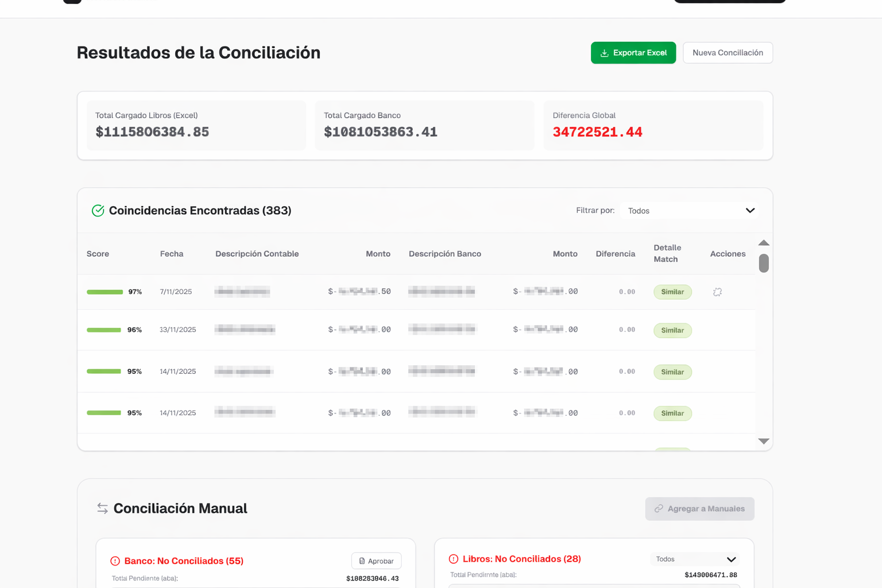The image size is (882, 588).
Task: Click the Agregar a Manuales button
Action: [699, 509]
